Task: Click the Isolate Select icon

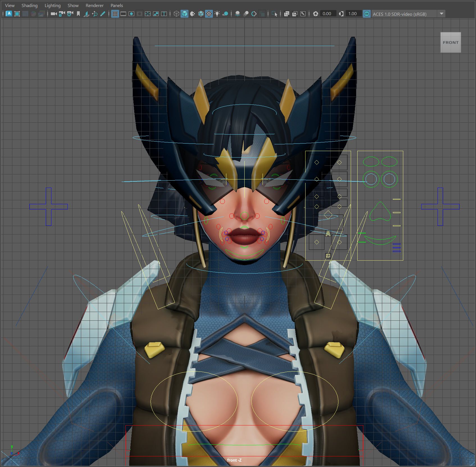Action: tap(275, 14)
